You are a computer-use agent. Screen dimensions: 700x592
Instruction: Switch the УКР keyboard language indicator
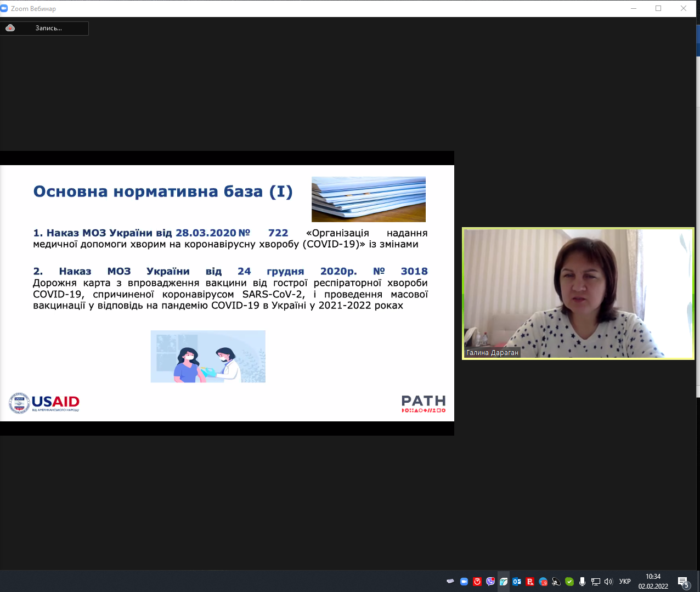pyautogui.click(x=625, y=582)
